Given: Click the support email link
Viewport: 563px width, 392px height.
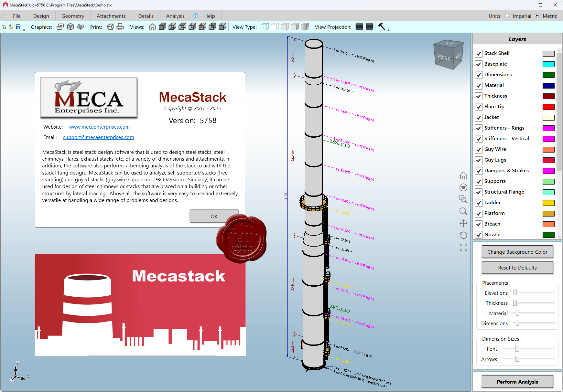Looking at the screenshot, I should (x=98, y=137).
